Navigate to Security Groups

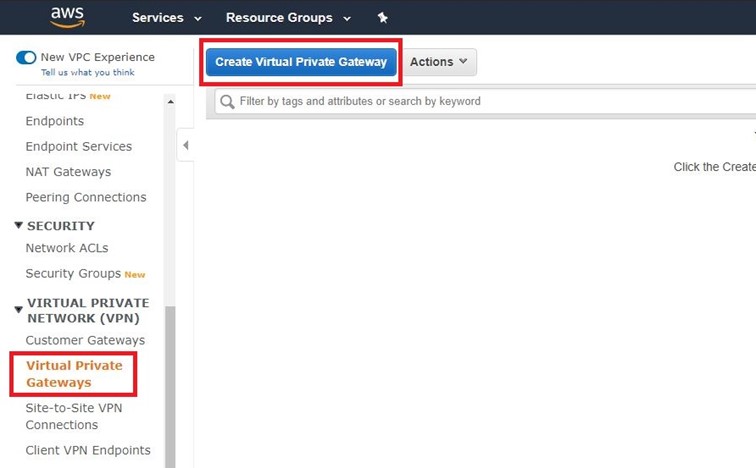(x=73, y=273)
